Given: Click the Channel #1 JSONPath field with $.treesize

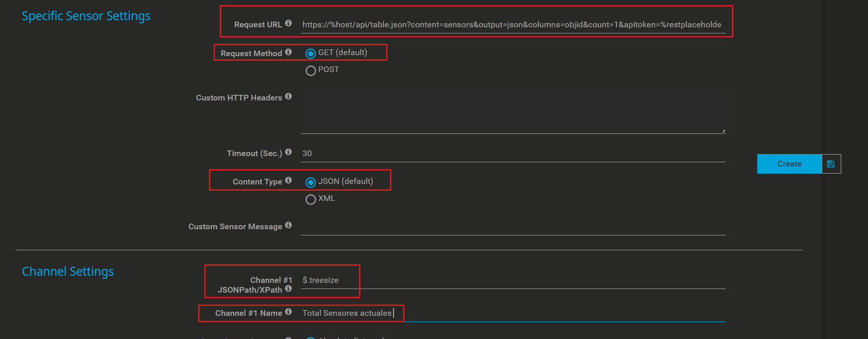Looking at the screenshot, I should pos(513,280).
